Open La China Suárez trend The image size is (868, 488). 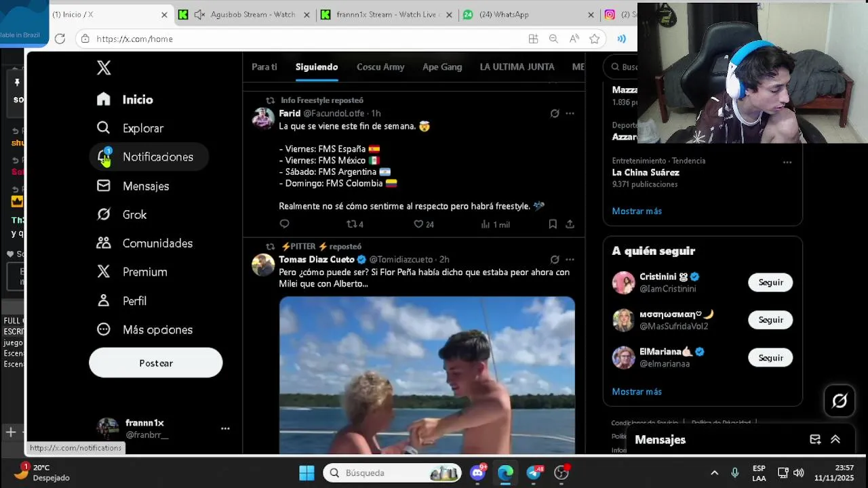coord(646,173)
